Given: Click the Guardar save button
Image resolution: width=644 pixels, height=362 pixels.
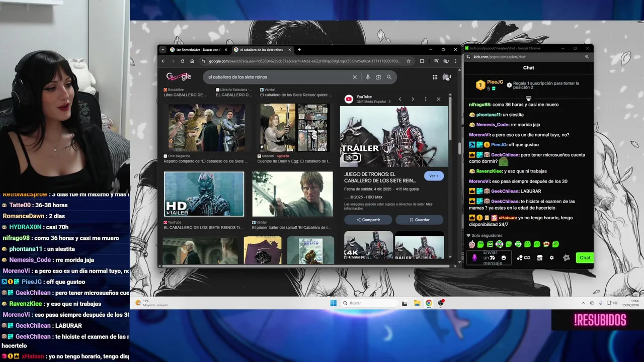Looking at the screenshot, I should [x=419, y=220].
